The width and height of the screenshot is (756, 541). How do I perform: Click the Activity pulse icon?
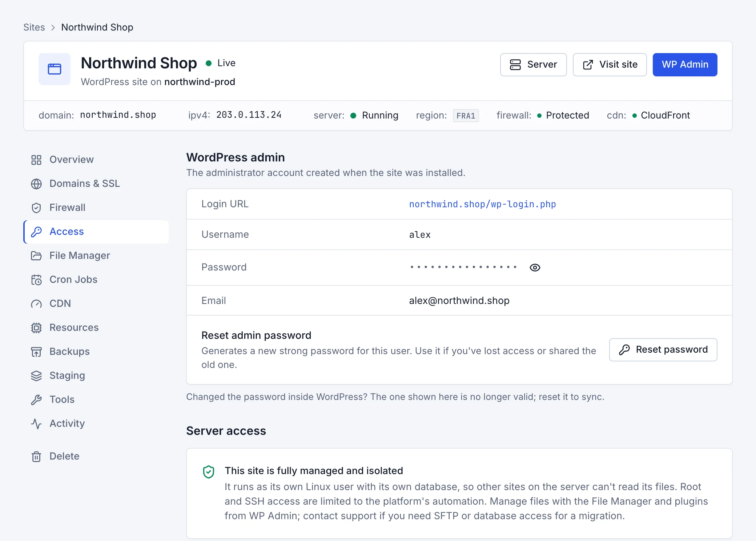coord(36,424)
